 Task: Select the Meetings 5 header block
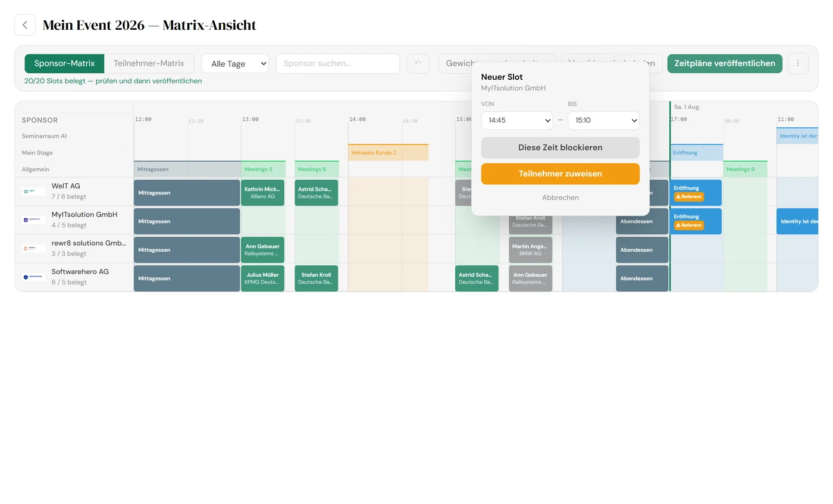(263, 170)
